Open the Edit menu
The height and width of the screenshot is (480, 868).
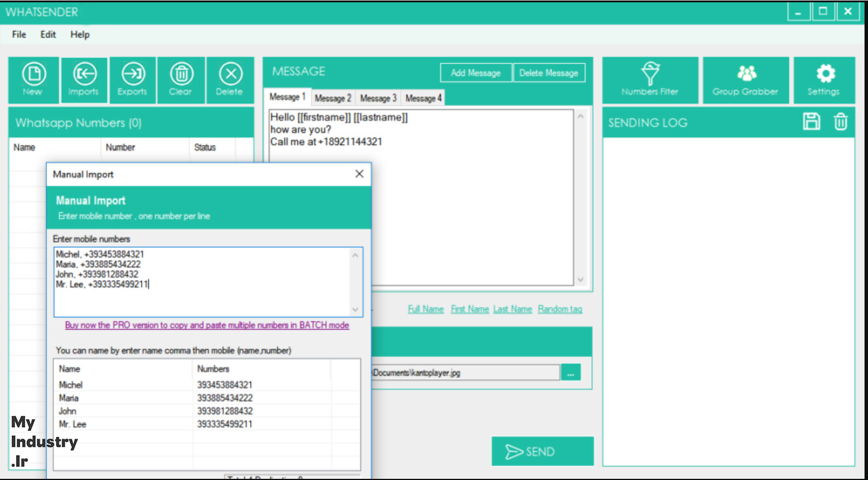[48, 34]
